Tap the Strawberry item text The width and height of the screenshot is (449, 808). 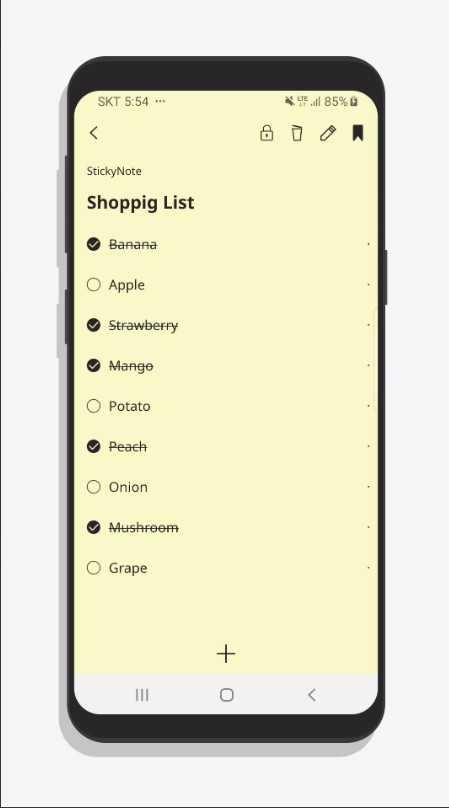[x=143, y=326]
